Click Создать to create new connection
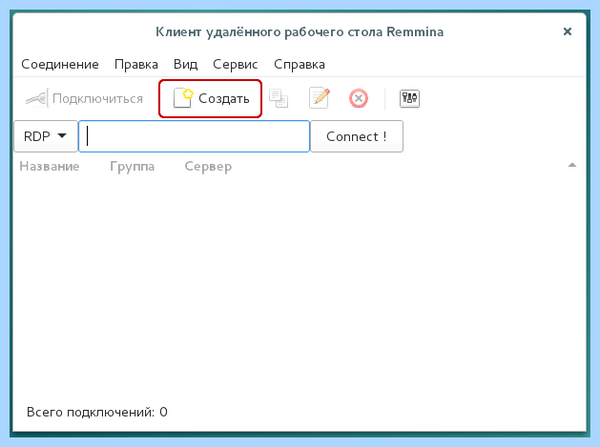 [210, 99]
